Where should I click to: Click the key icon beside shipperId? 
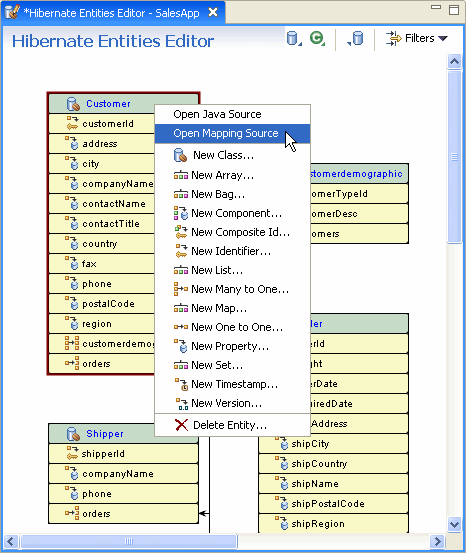coord(72,454)
